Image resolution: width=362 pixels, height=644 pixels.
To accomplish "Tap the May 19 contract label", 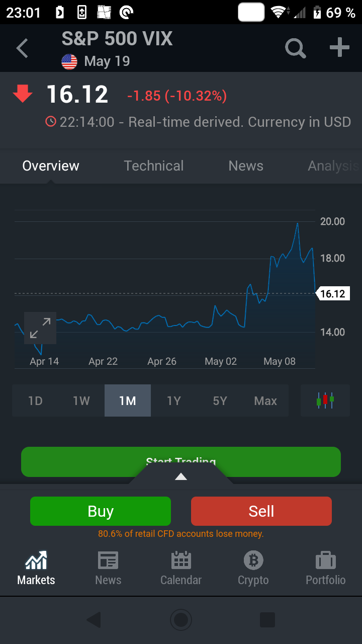I will (107, 61).
